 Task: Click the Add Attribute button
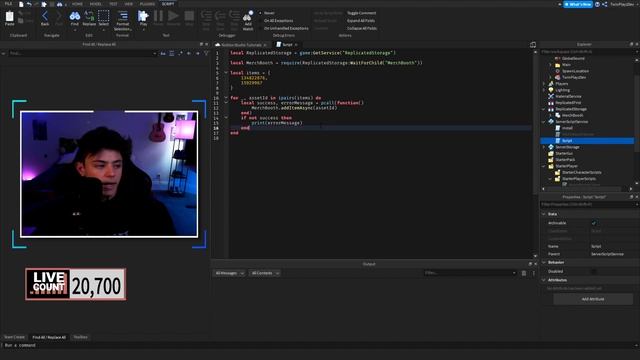(x=593, y=299)
